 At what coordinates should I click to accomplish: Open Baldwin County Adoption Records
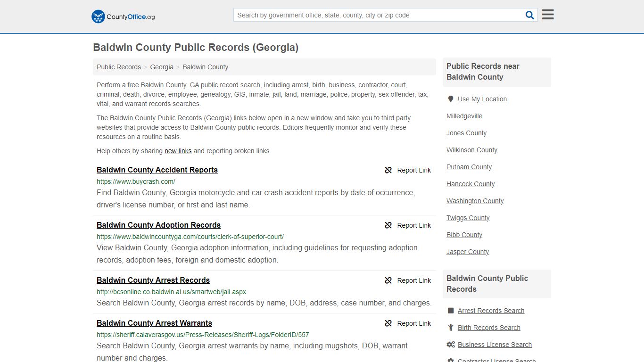[x=158, y=225]
